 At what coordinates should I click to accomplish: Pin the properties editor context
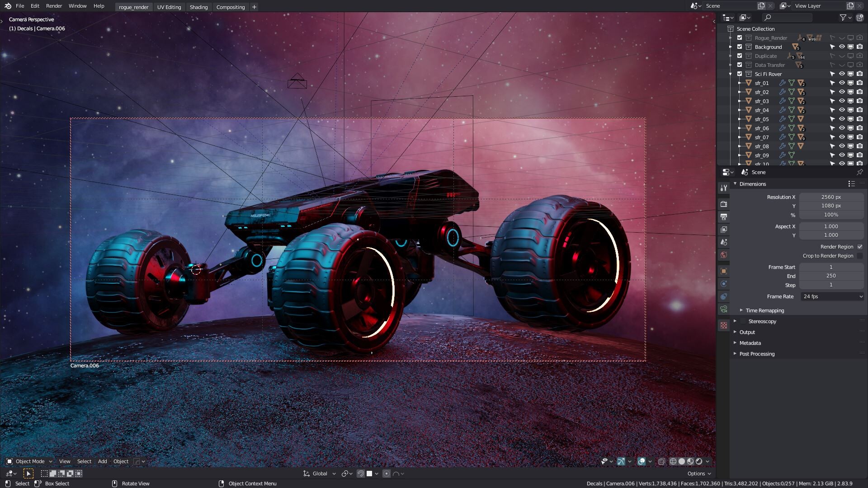(x=859, y=172)
